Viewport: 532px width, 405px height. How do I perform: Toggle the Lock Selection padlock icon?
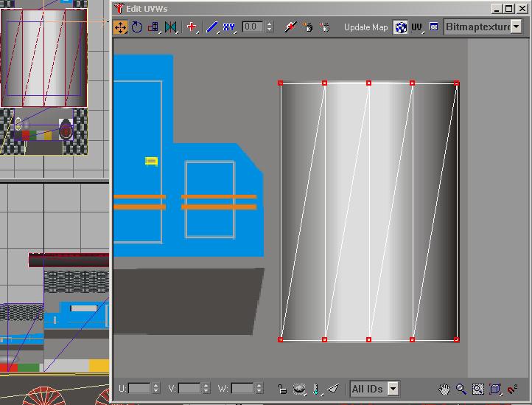point(282,389)
